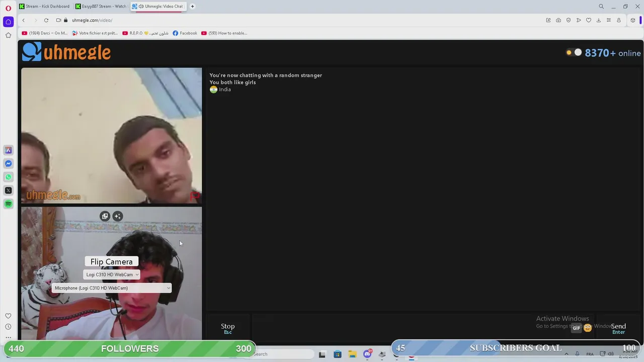Open the ad blocker shield icon

point(569,20)
